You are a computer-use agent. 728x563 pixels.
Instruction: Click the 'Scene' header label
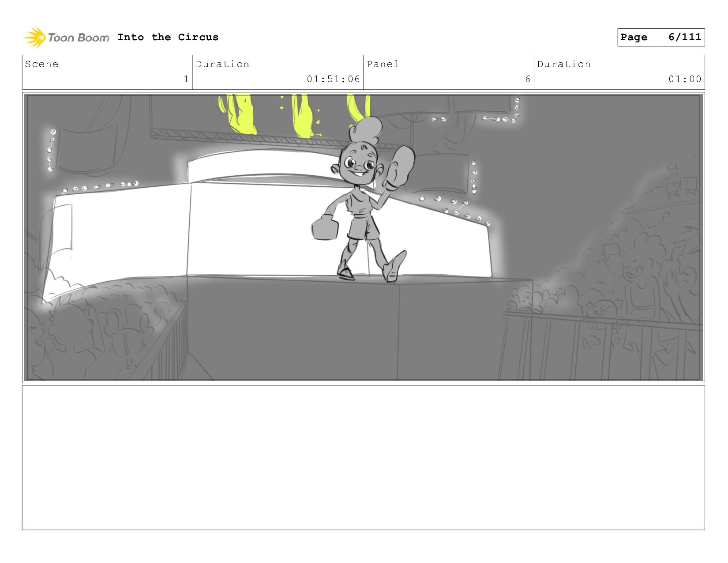(x=41, y=64)
